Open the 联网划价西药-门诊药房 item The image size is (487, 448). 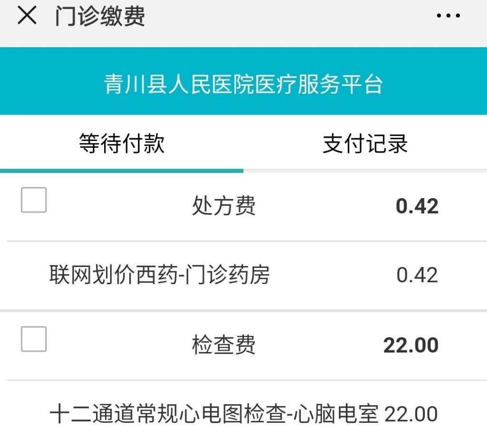(x=159, y=275)
